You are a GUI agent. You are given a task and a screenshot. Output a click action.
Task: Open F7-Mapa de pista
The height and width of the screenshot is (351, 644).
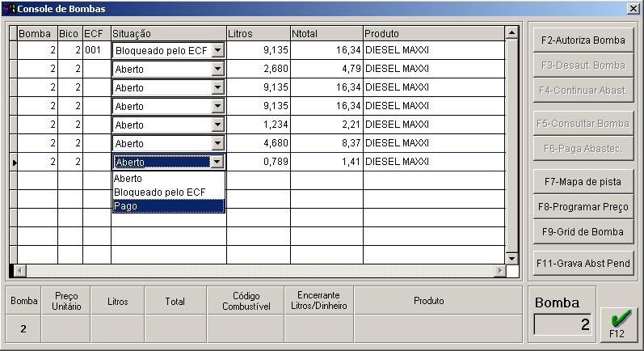pos(583,182)
